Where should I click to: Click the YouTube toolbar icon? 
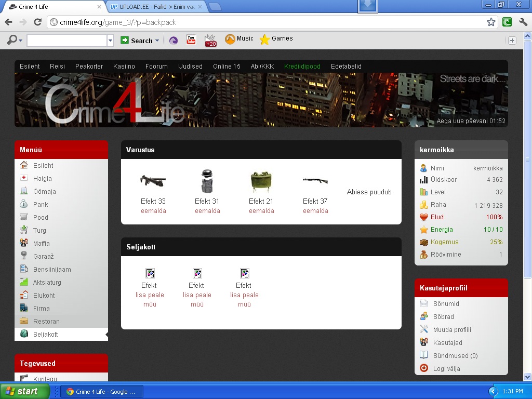[x=191, y=40]
